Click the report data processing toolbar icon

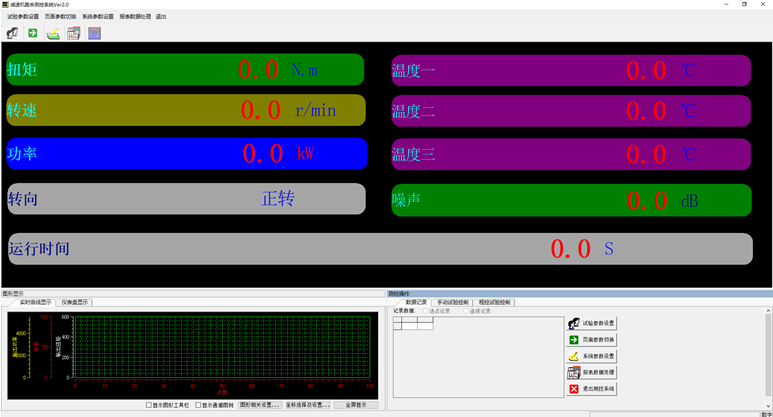[73, 33]
